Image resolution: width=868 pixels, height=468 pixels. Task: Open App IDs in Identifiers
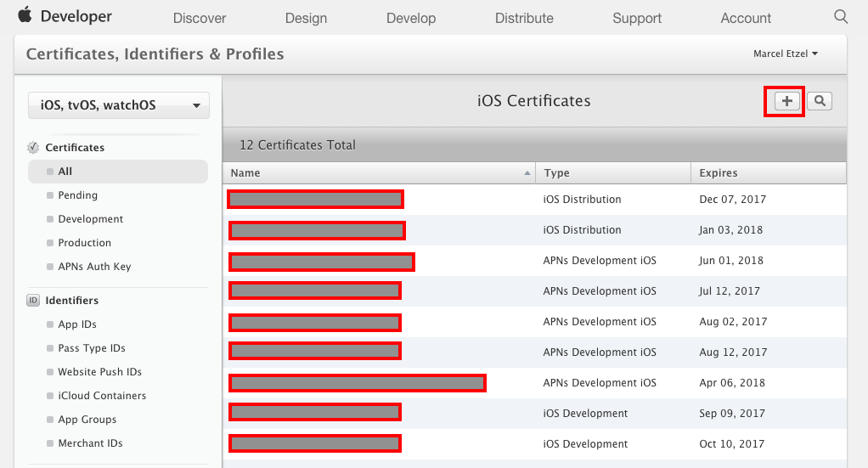tap(77, 324)
